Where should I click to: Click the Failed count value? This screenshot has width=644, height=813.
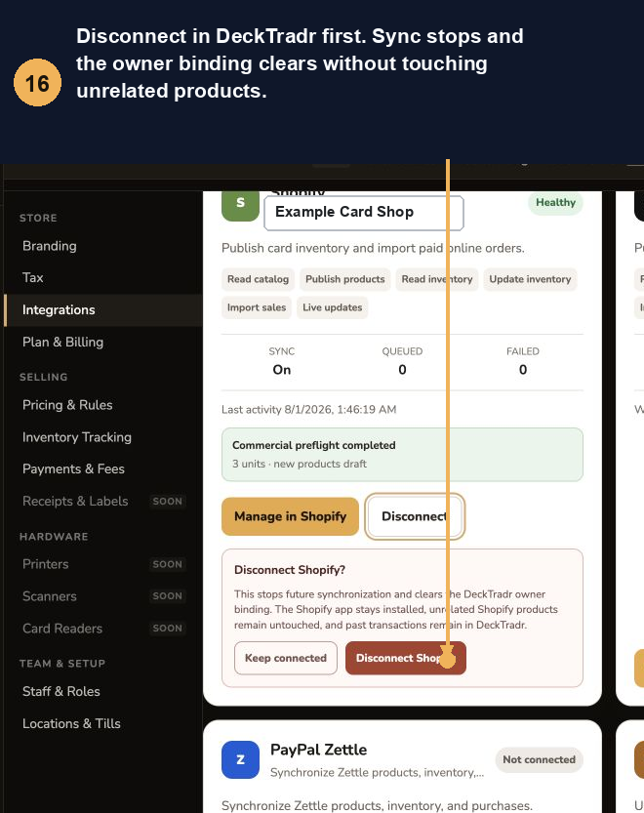523,370
